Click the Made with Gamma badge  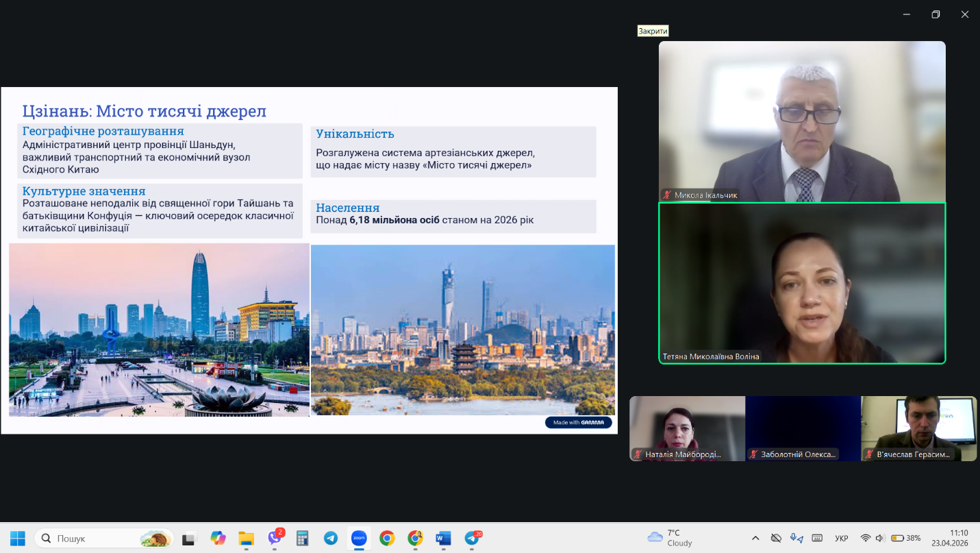coord(579,423)
